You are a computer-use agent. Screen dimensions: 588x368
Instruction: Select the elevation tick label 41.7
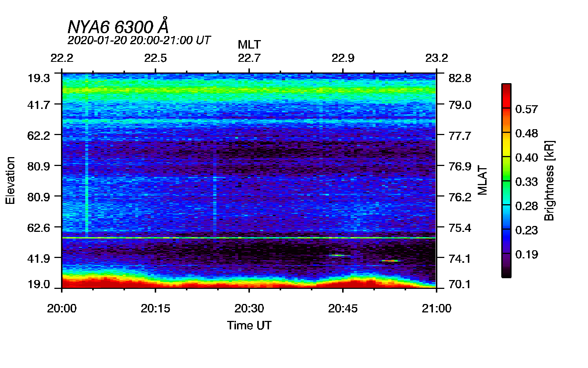[x=39, y=105]
